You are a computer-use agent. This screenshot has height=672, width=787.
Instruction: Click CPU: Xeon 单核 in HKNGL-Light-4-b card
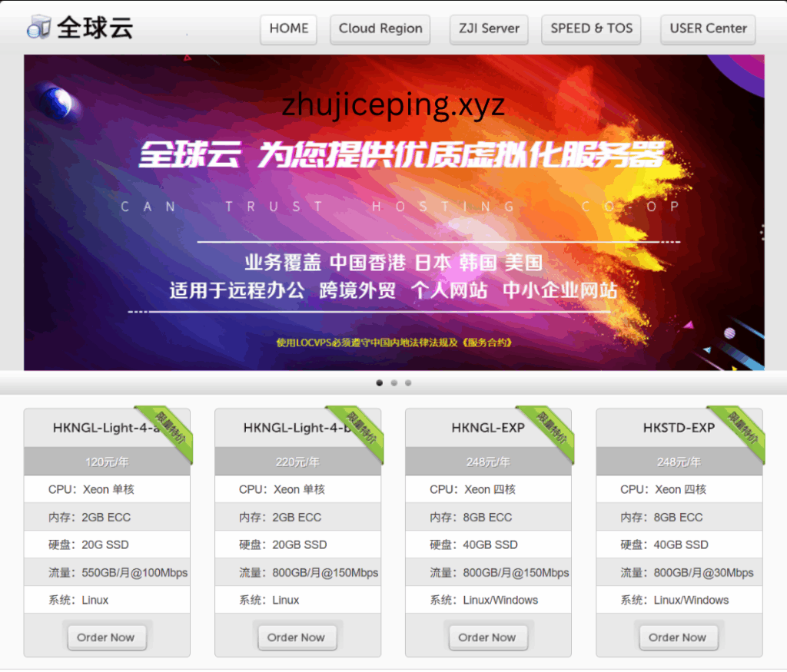[x=297, y=489]
